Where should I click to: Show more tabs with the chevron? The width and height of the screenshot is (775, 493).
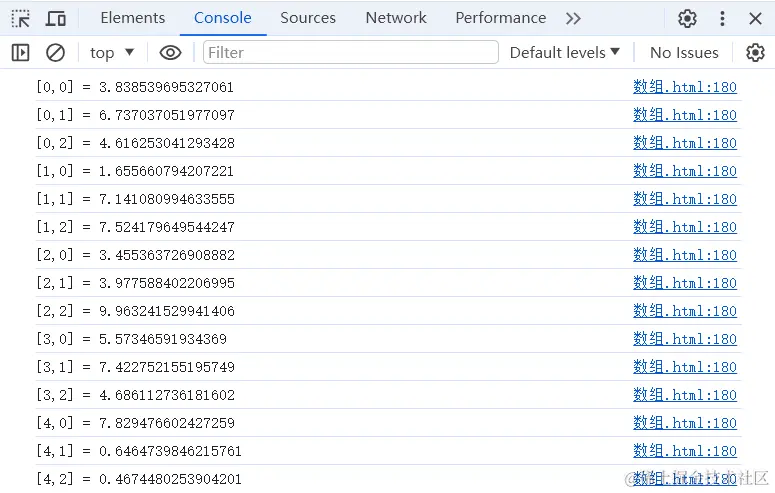[573, 18]
